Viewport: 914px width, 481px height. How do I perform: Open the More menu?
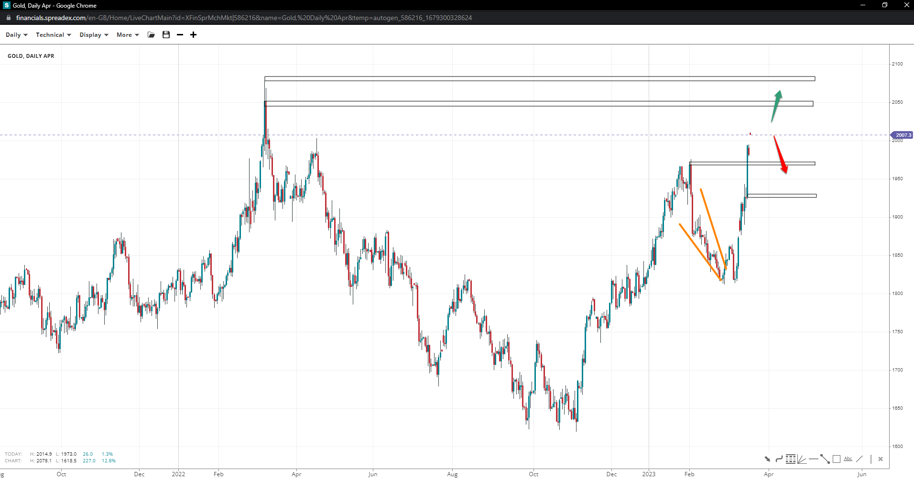[127, 35]
